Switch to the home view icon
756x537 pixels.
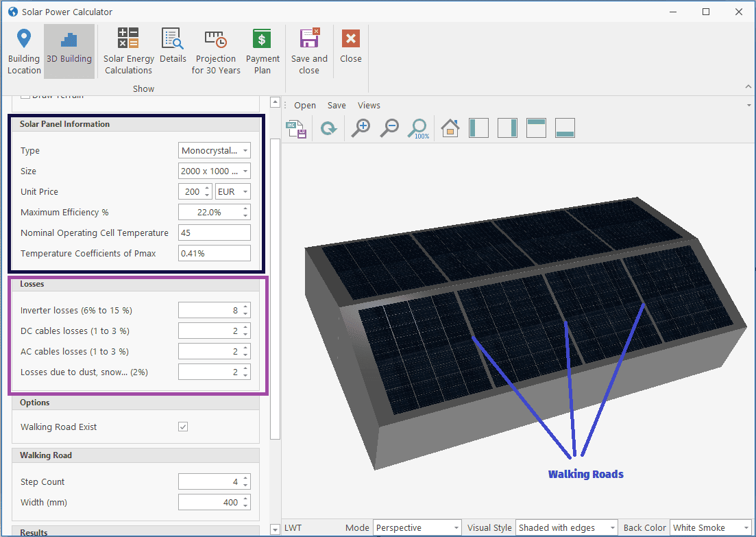(450, 128)
